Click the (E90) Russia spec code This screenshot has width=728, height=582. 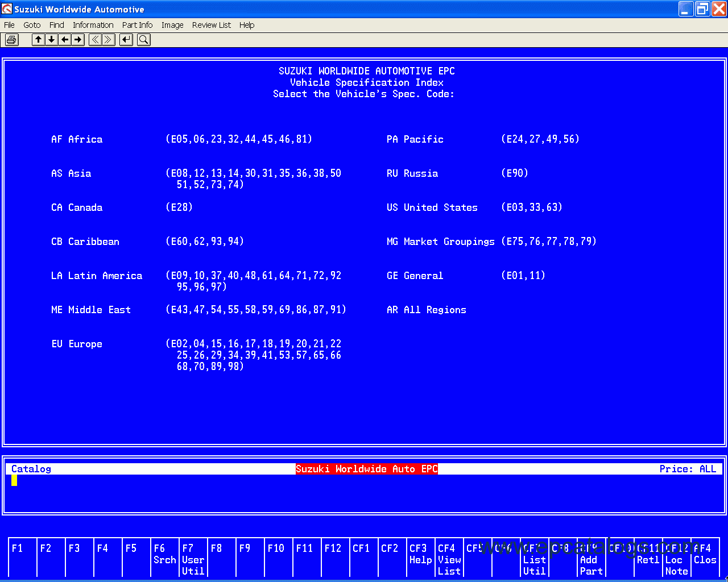515,173
